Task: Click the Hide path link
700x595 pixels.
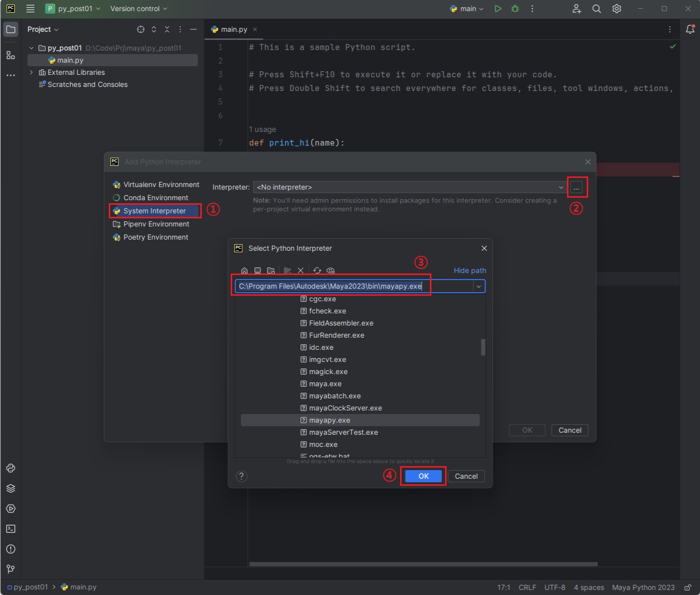Action: click(470, 270)
